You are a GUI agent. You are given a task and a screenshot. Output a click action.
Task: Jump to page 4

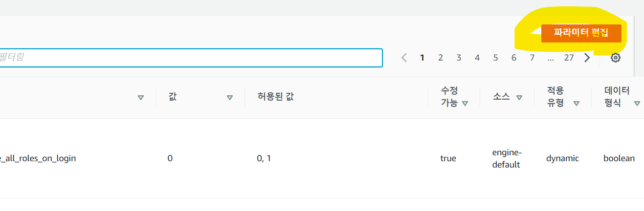[x=477, y=58]
